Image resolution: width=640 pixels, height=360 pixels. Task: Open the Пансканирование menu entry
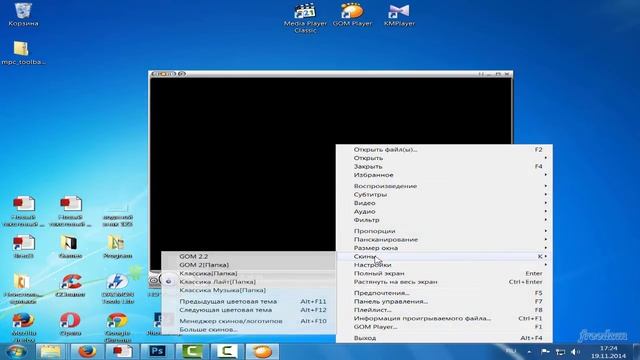pos(444,240)
